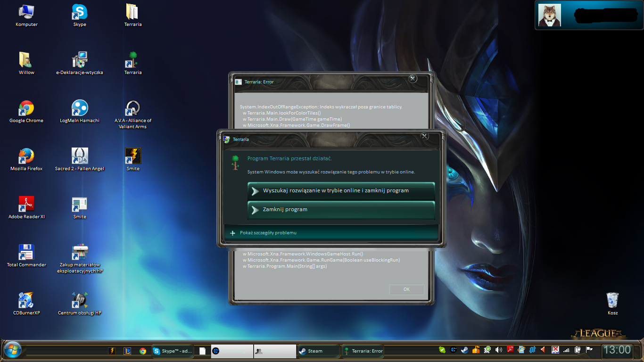Viewport: 644px width, 362px height.
Task: Launch Smite lightning-bolt desktop shortcut
Action: [x=133, y=160]
